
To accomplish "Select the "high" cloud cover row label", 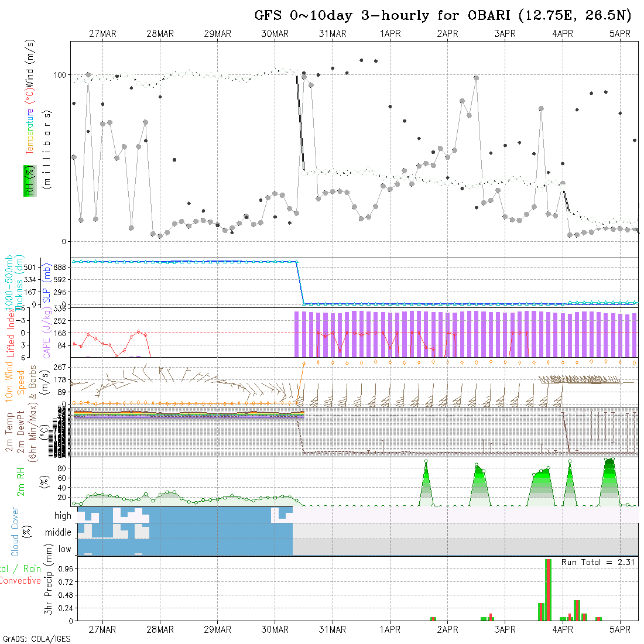I will pos(63,516).
